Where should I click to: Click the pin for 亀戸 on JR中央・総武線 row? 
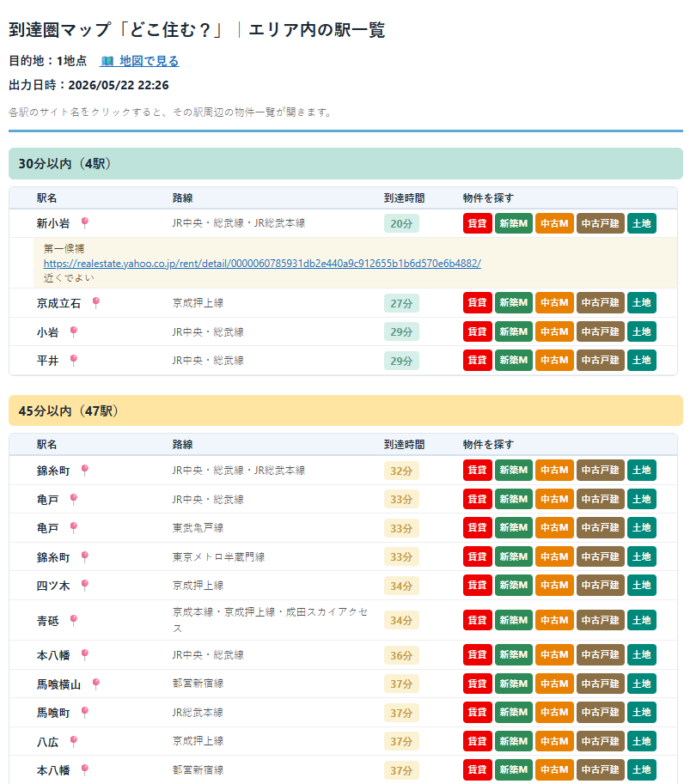(74, 499)
